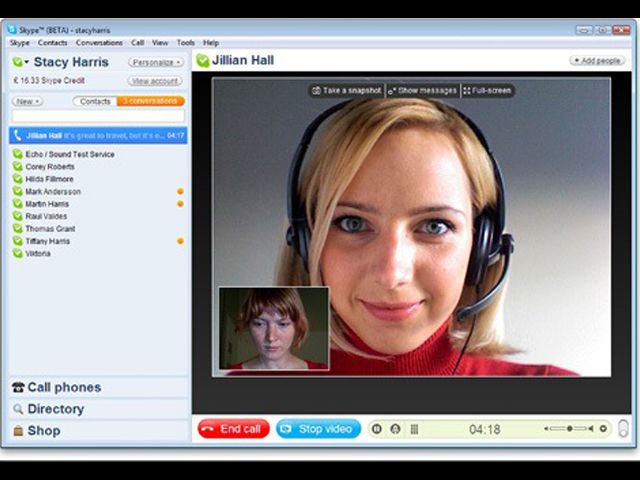Take a snapshot of the video
This screenshot has width=640, height=480.
pos(347,91)
